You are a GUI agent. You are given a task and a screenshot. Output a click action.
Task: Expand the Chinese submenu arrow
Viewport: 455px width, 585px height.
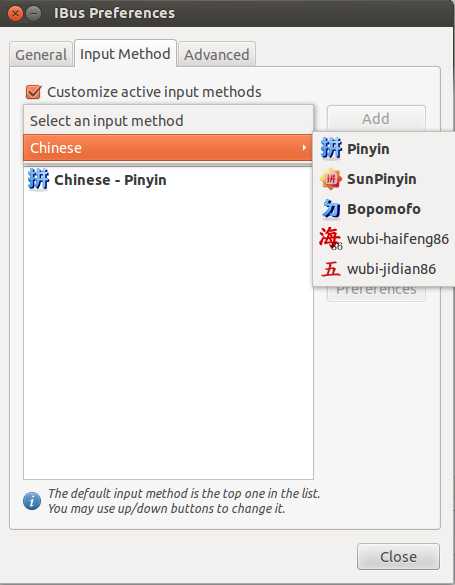(304, 148)
